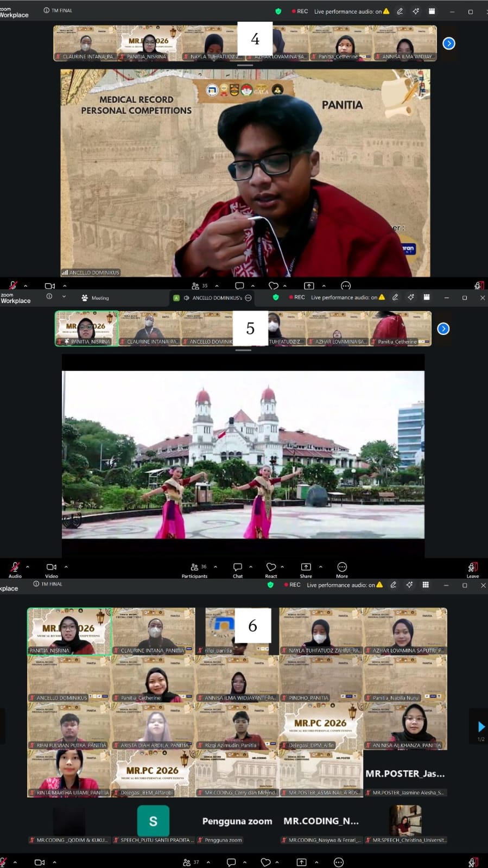Screen dimensions: 488x868
Task: Open the Meeting menu in title bar
Action: tap(95, 298)
